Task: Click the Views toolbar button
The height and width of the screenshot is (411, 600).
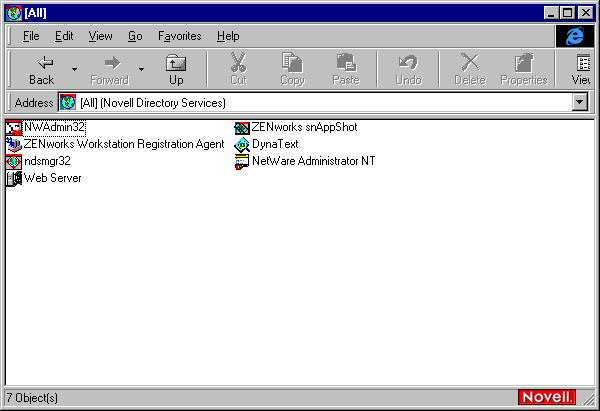Action: [580, 70]
